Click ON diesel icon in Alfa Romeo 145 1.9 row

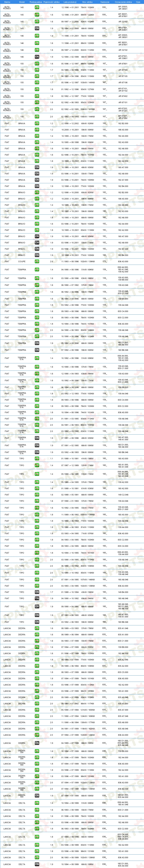[x=37, y=28]
